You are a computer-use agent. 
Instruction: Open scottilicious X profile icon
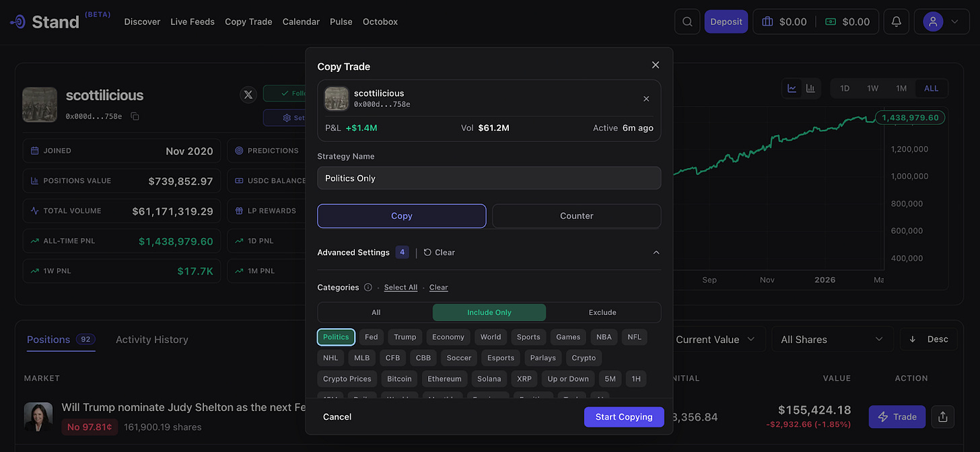point(248,95)
